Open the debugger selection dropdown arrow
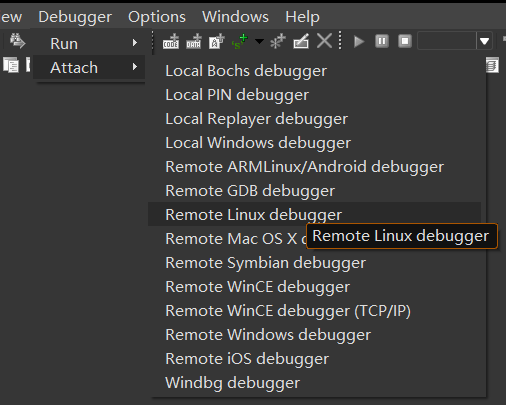Viewport: 506px width, 405px height. click(x=484, y=41)
